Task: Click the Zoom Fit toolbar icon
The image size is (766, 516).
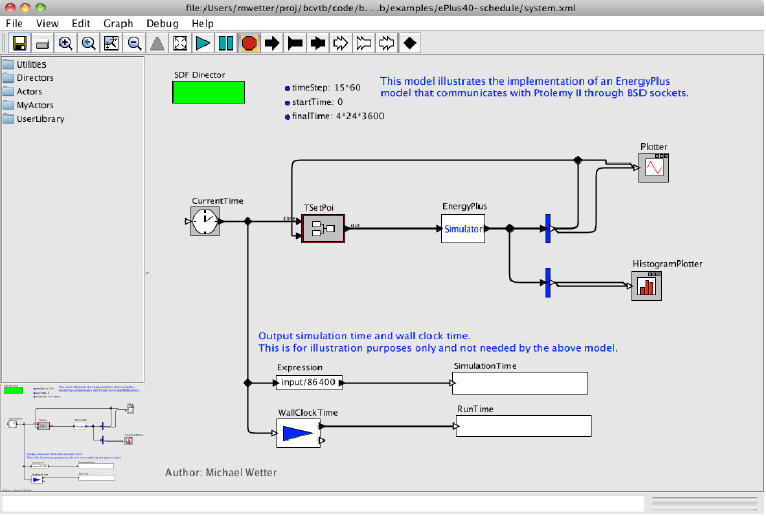Action: click(x=111, y=43)
